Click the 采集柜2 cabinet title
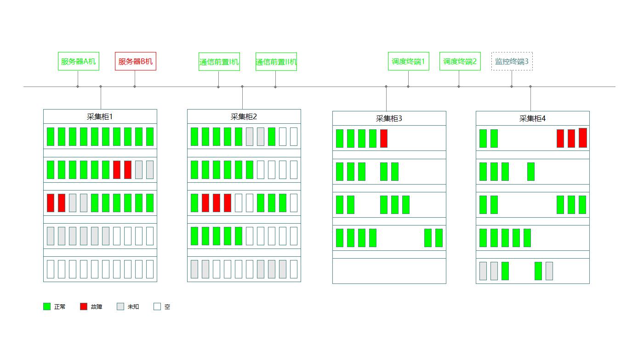 click(x=244, y=117)
